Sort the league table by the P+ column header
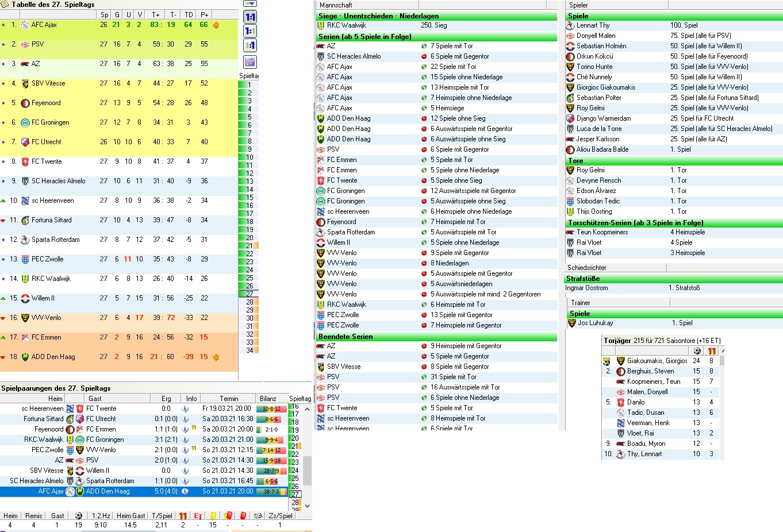The image size is (783, 532). pos(204,14)
